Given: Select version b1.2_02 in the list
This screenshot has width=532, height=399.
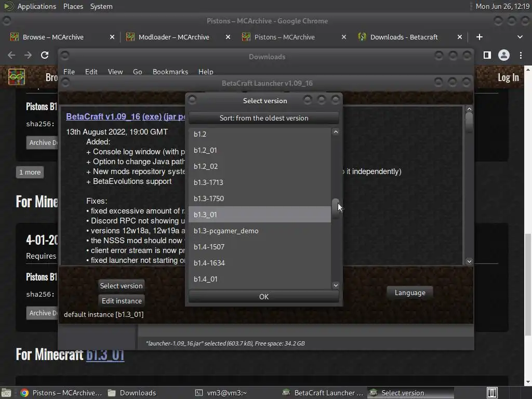Looking at the screenshot, I should coord(260,166).
